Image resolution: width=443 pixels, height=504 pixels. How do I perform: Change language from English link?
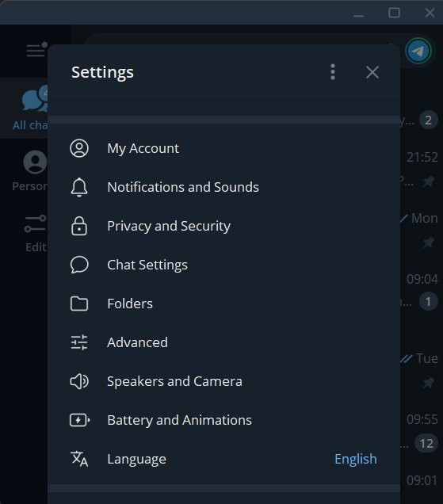(x=356, y=459)
